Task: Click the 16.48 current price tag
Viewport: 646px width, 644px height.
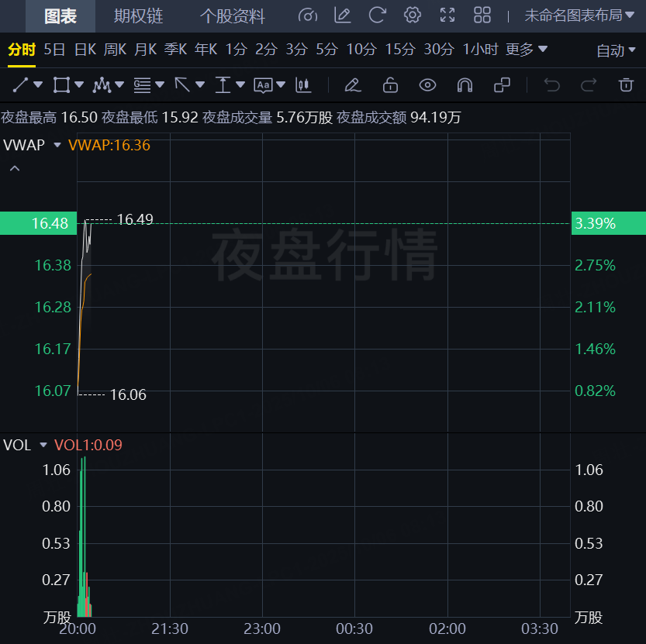Action: [38, 223]
